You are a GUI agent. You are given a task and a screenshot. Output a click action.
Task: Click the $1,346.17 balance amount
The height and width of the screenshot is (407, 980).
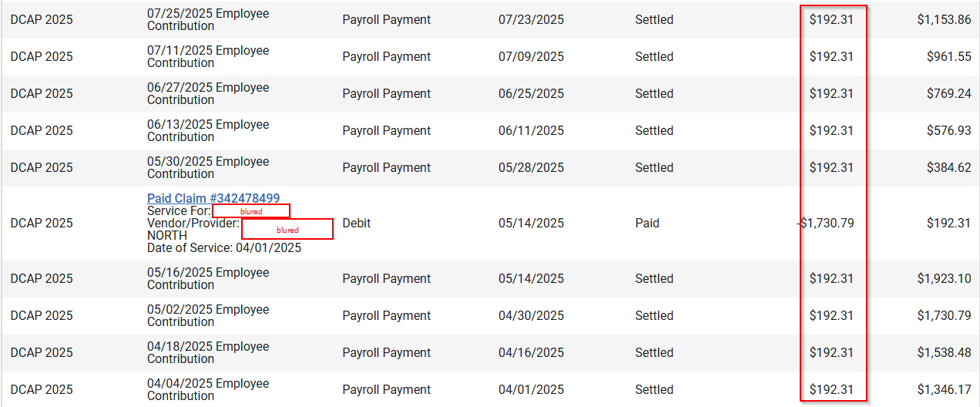coord(944,390)
